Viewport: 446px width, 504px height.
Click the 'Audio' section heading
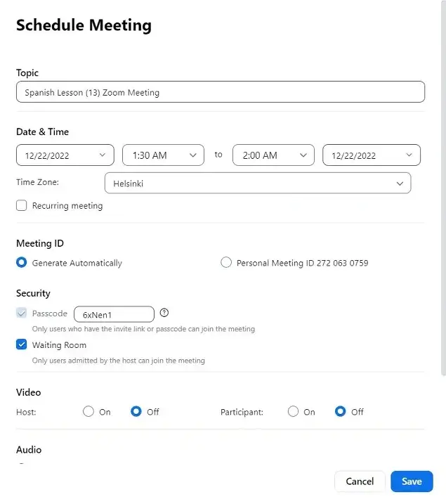pos(29,450)
